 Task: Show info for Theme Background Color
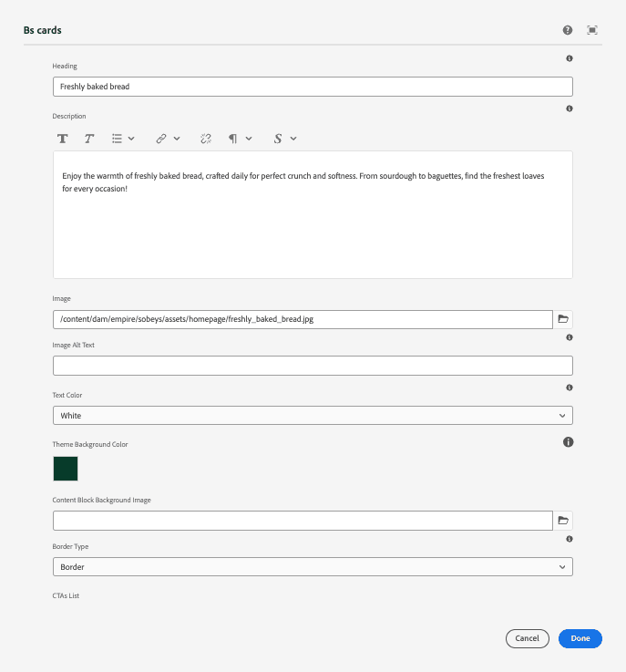click(568, 442)
